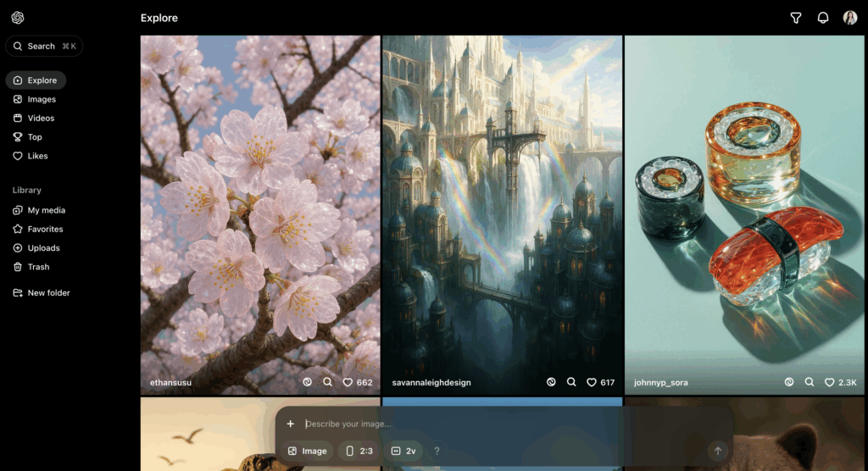Open Uploads in the library

[x=36, y=248]
